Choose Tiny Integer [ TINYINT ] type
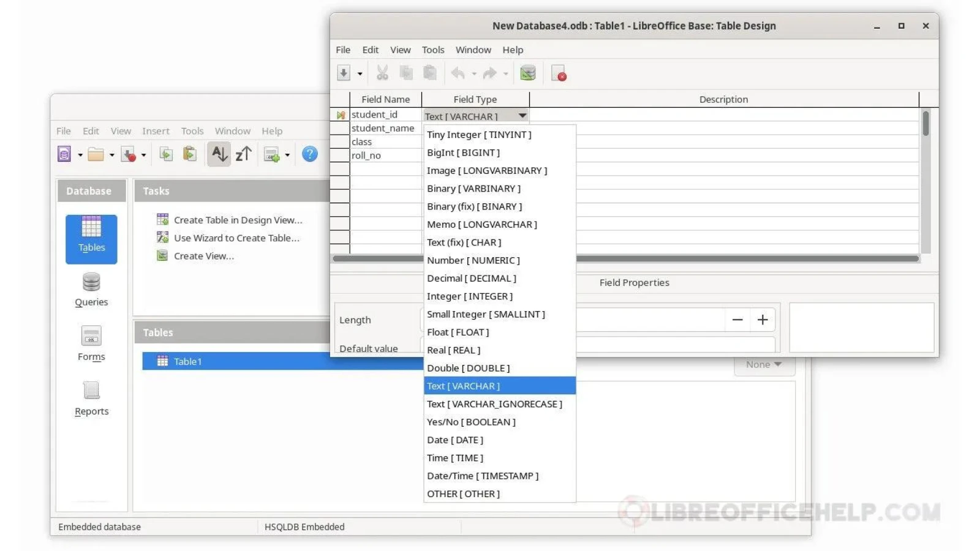This screenshot has height=551, width=980. (x=500, y=135)
